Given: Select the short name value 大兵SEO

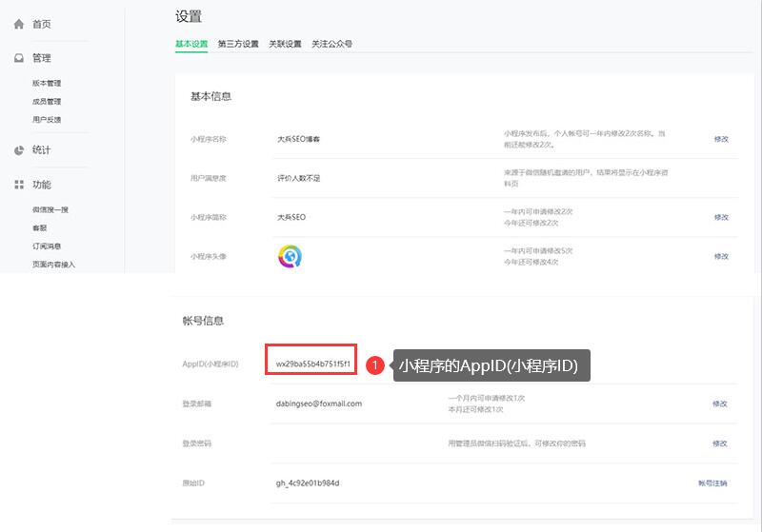Looking at the screenshot, I should coord(291,217).
